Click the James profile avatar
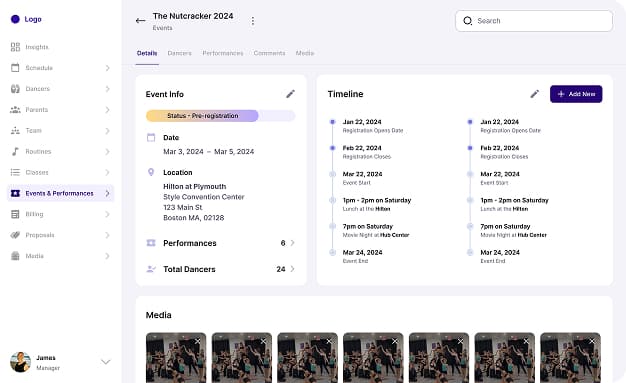 coord(20,362)
